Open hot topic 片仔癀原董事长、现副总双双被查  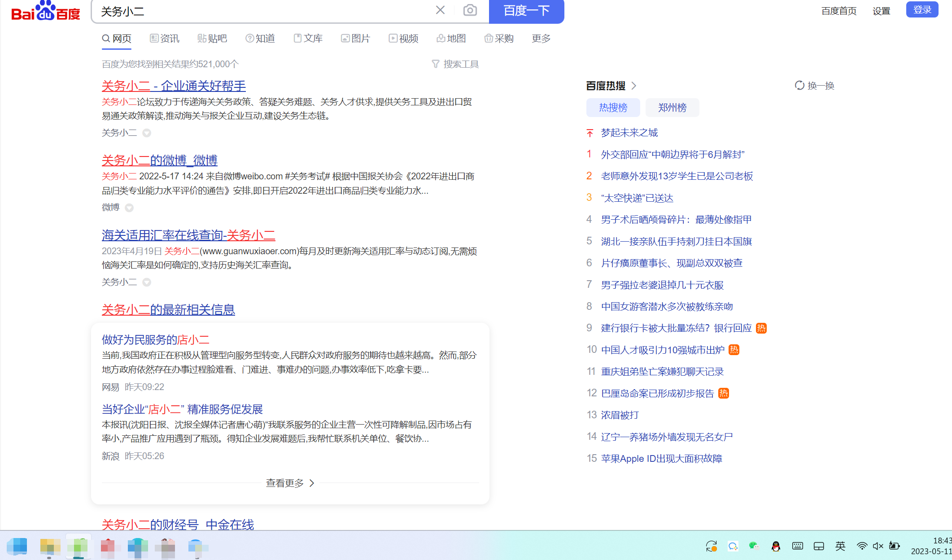[x=672, y=263]
